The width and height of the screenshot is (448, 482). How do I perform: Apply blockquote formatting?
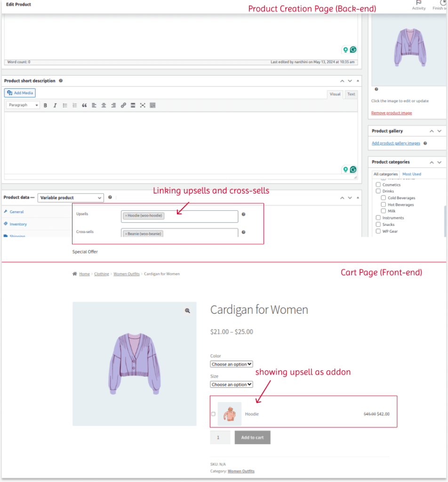pos(84,105)
